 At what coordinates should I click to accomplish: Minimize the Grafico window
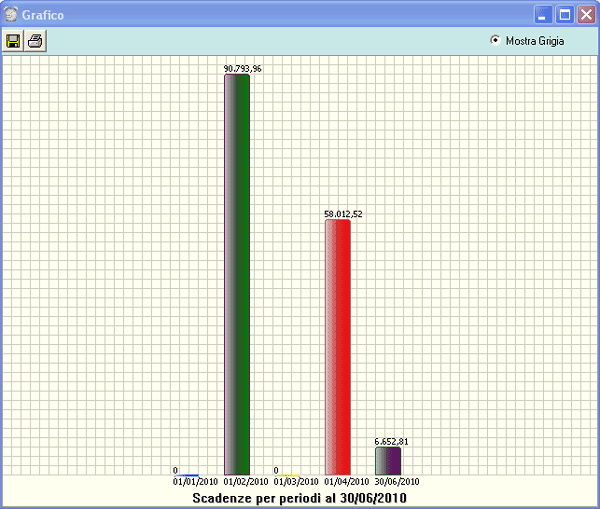(545, 15)
